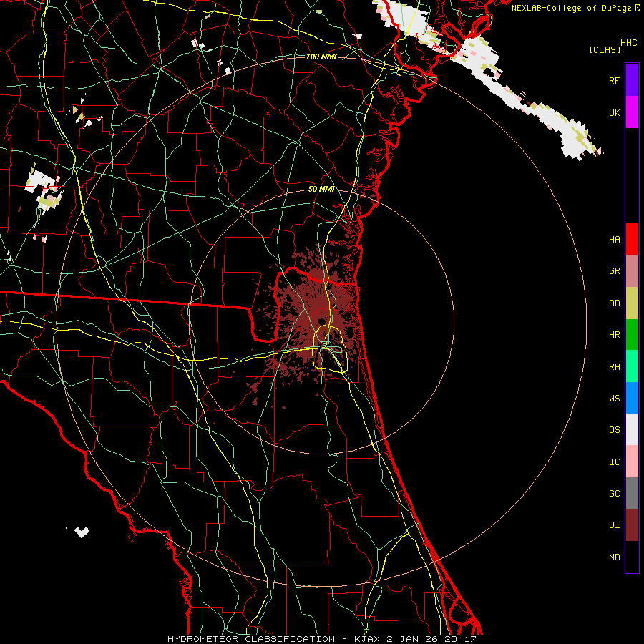Click the red HA legend swatch
644x644 pixels.
[x=632, y=239]
